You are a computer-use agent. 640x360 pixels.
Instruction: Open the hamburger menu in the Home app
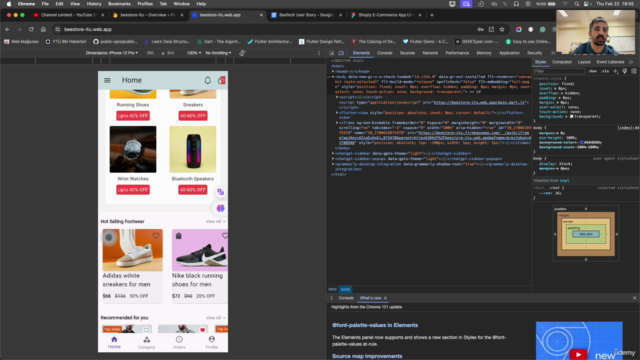pos(107,80)
